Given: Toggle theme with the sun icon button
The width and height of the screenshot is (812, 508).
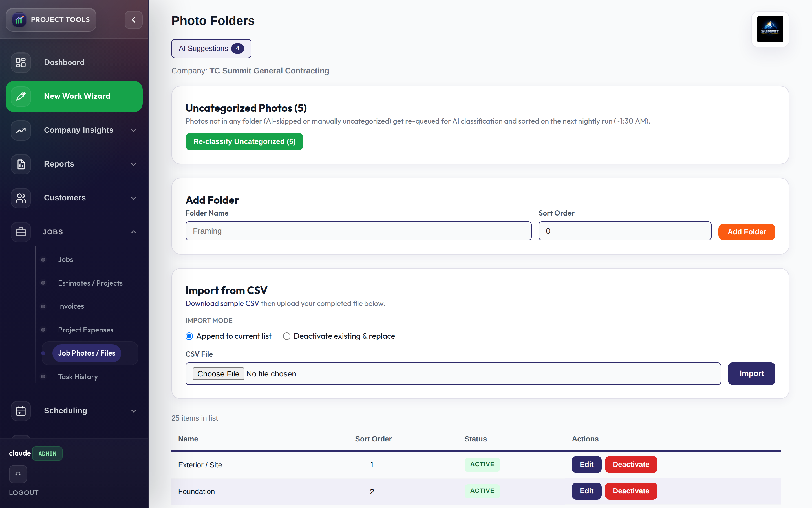Looking at the screenshot, I should [18, 474].
